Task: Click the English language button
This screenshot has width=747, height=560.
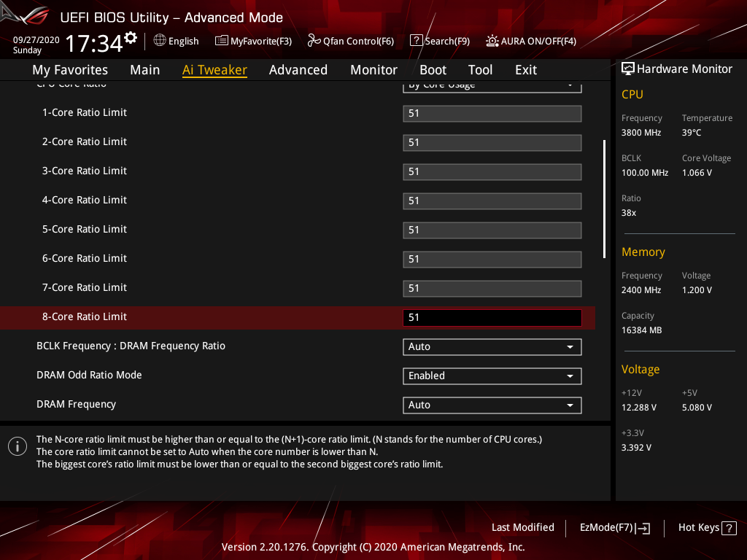Action: 183,41
